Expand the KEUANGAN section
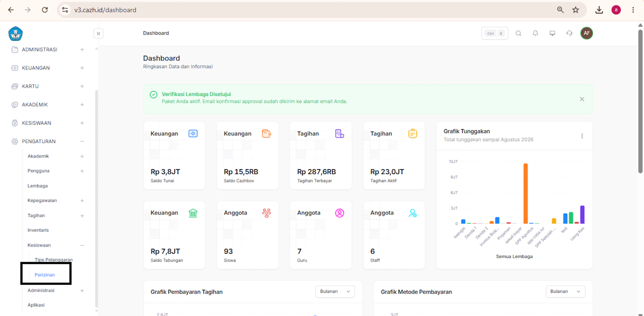644x316 pixels. tap(82, 68)
